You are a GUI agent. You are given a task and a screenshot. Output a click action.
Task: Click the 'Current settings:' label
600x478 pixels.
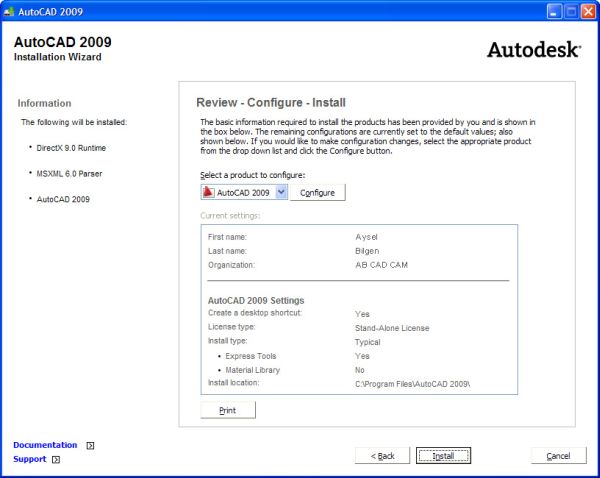point(230,216)
